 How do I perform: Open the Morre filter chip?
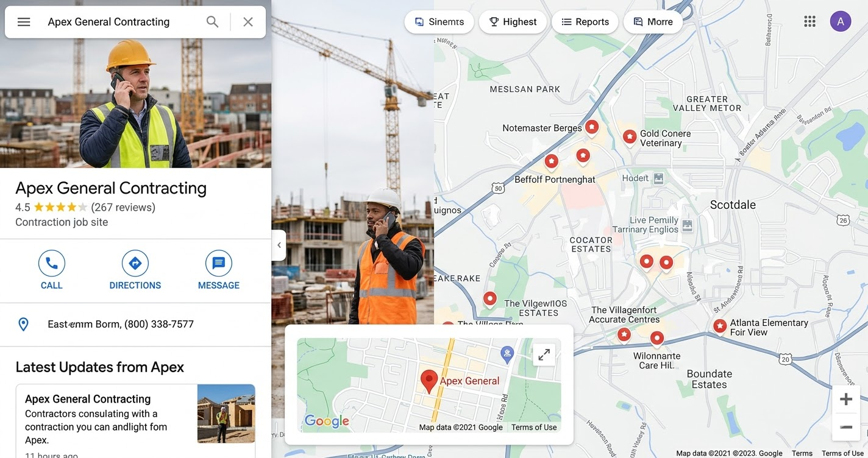(x=653, y=22)
